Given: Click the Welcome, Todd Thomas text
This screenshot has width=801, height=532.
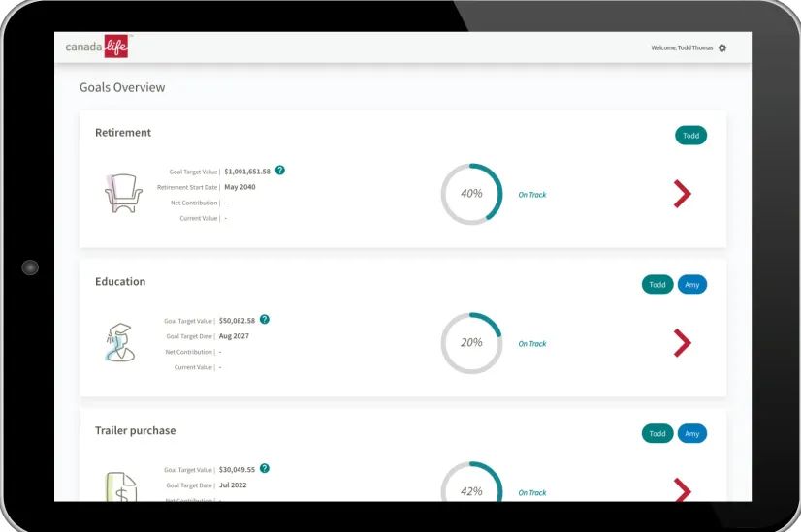Looking at the screenshot, I should (x=682, y=48).
